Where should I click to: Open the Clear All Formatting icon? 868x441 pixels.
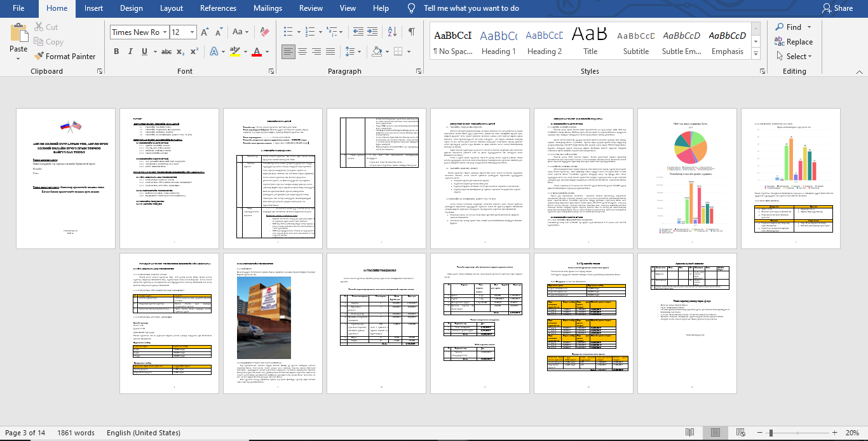coord(264,31)
